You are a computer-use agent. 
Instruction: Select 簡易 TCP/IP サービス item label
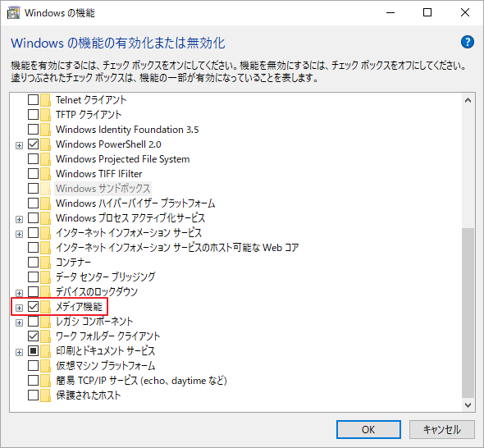pos(141,381)
